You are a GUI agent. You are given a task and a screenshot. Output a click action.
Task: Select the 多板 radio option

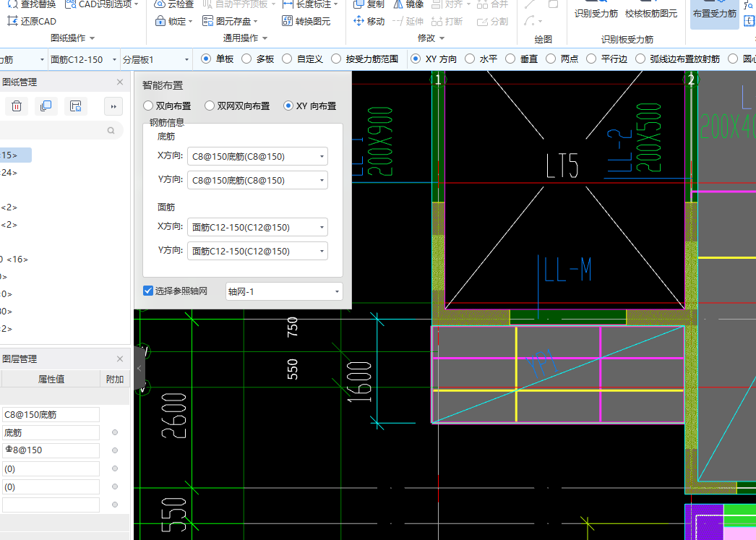[x=258, y=59]
